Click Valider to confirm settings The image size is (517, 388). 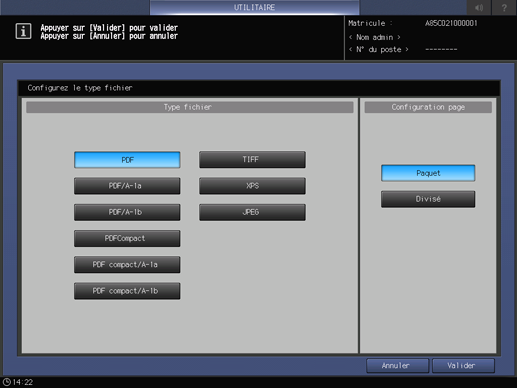[x=463, y=366]
